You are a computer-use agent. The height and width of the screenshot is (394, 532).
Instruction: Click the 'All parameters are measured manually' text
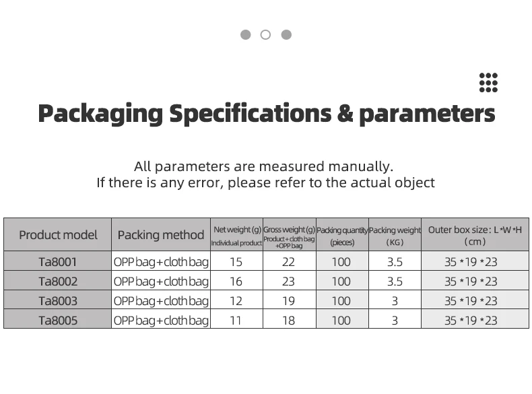coord(263,166)
